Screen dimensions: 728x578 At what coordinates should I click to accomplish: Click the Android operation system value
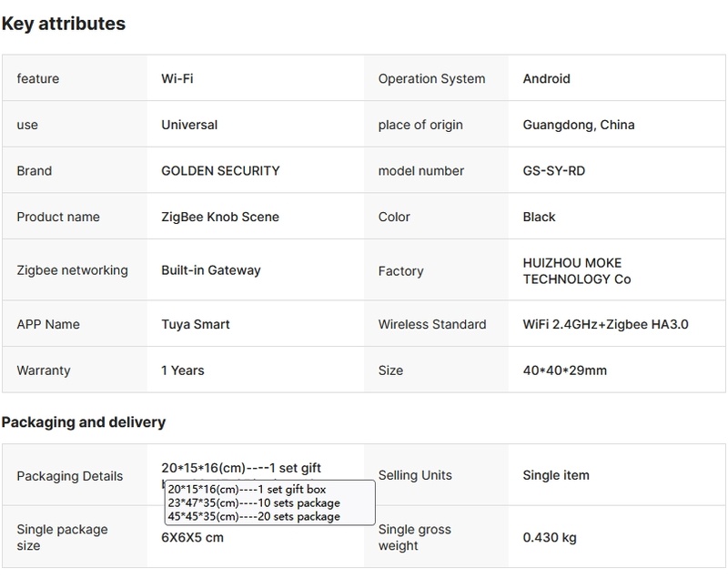click(546, 79)
